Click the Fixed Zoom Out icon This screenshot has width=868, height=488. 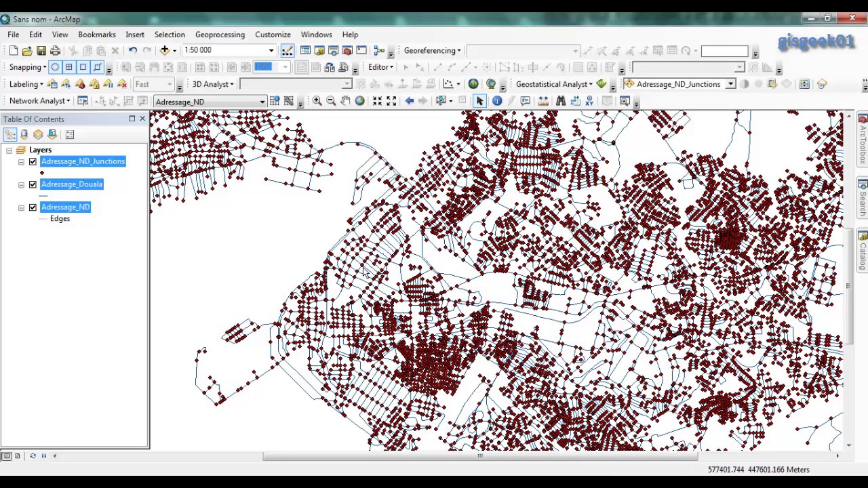391,101
